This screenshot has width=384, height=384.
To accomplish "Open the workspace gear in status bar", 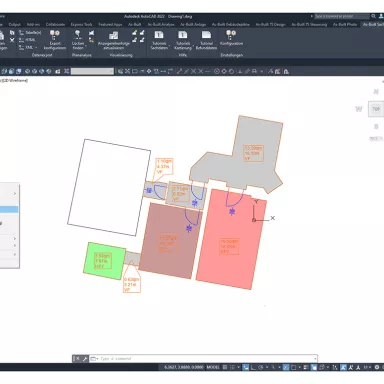I will coord(377,367).
